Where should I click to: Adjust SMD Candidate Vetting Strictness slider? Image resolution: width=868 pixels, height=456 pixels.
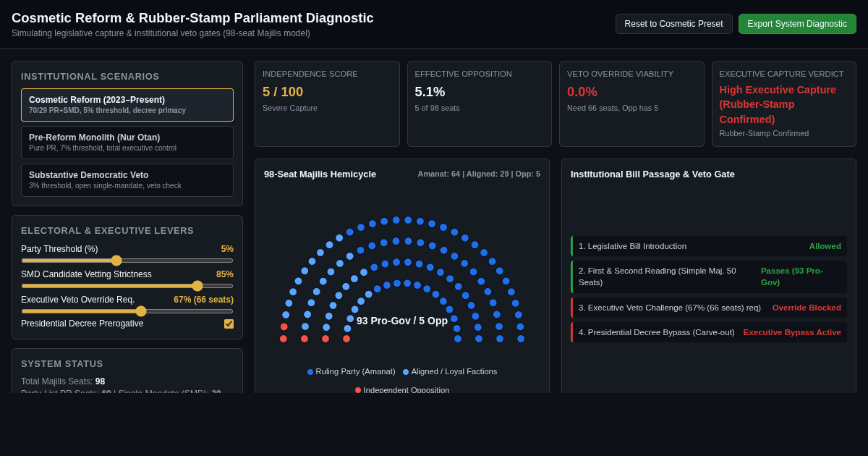(x=127, y=286)
